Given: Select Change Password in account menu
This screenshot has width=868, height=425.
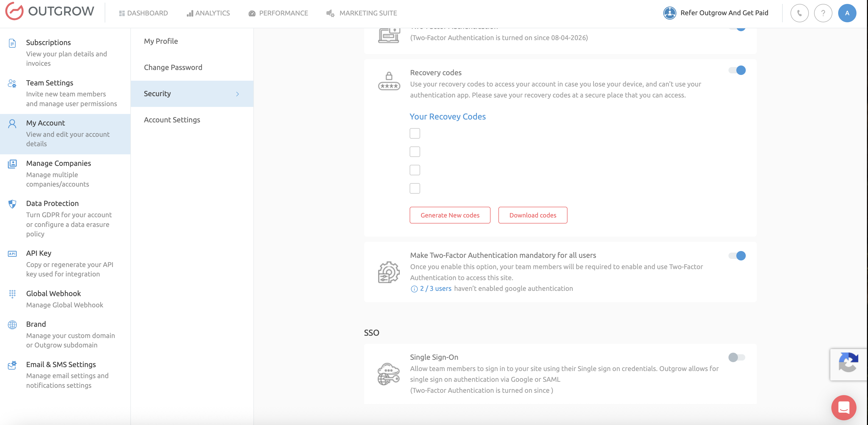Looking at the screenshot, I should pyautogui.click(x=173, y=67).
